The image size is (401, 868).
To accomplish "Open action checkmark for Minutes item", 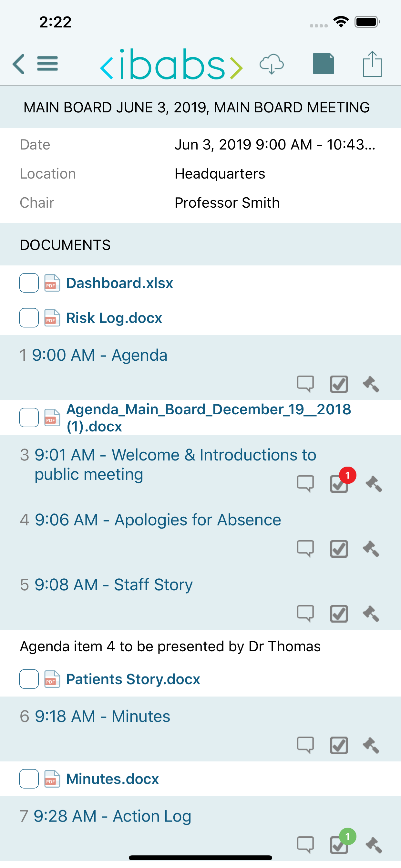I will [339, 745].
